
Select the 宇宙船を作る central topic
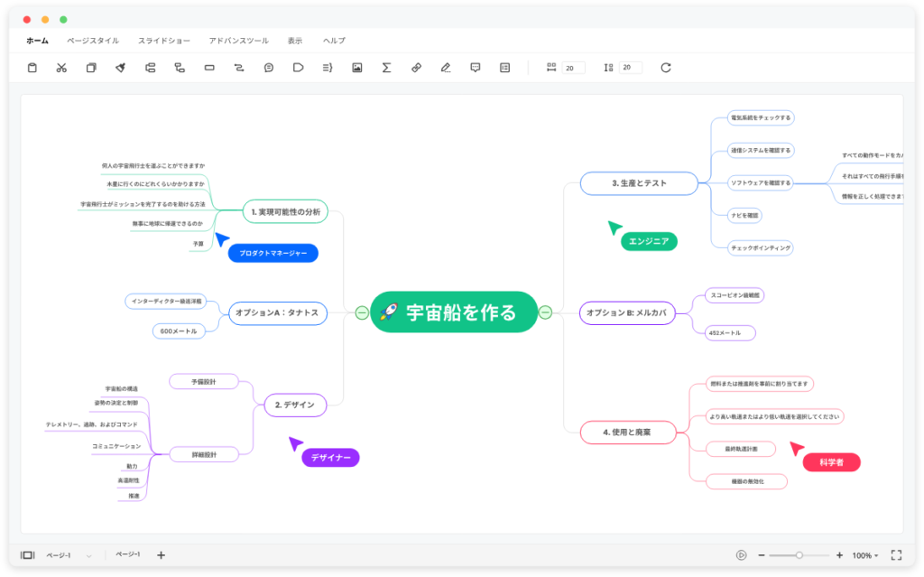pos(454,312)
